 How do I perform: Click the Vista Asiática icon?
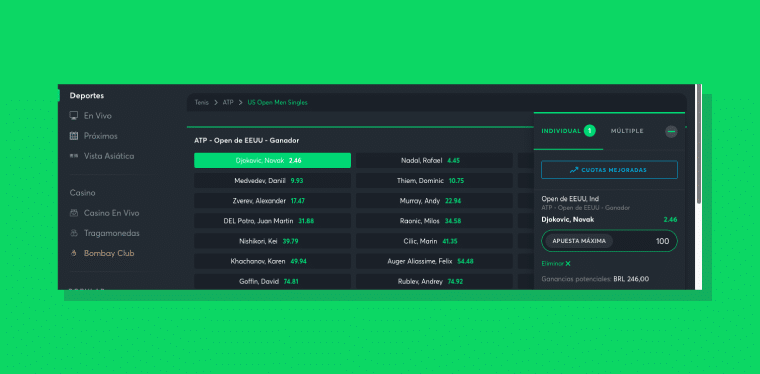(74, 156)
